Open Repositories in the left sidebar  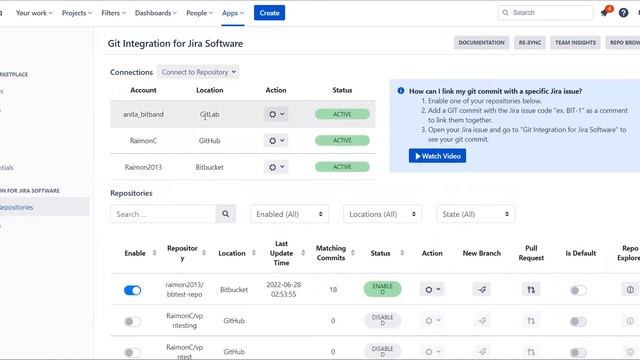click(x=43, y=207)
